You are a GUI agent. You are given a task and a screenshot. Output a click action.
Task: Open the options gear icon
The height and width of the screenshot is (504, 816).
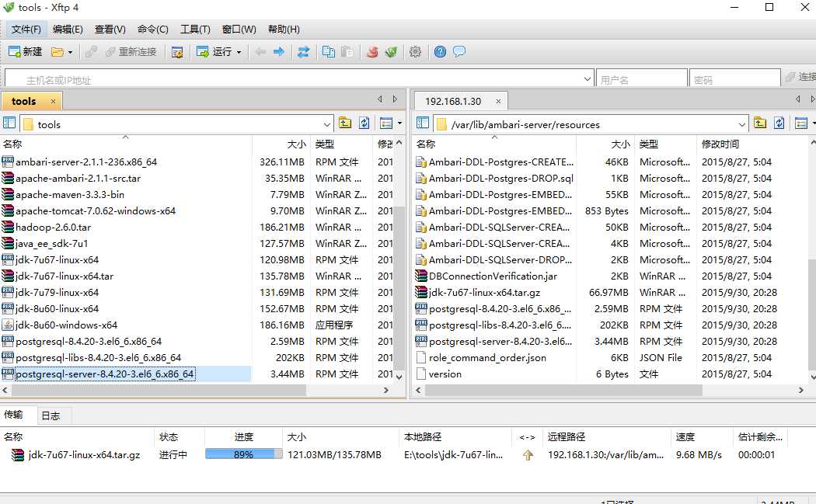pyautogui.click(x=415, y=51)
